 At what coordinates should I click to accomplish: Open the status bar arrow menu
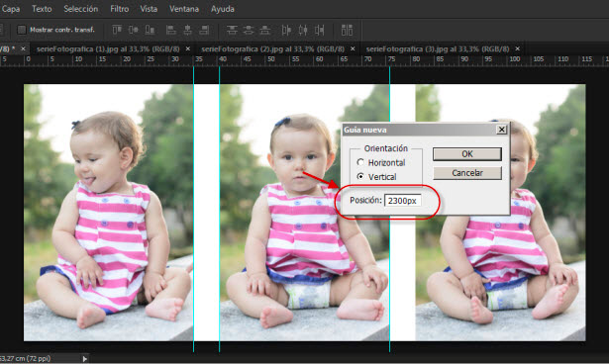coord(85,359)
